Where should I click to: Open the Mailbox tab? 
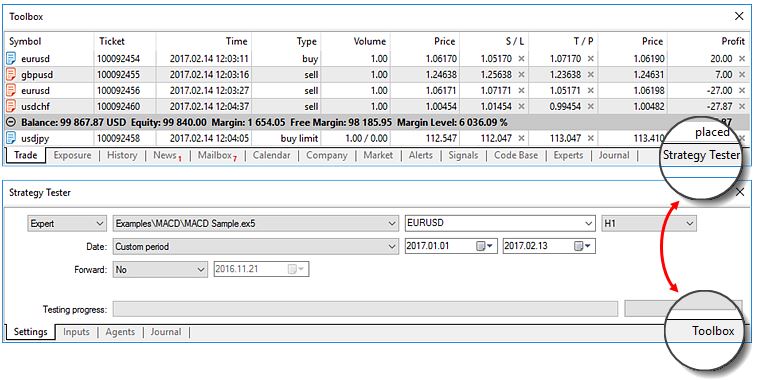pos(218,155)
